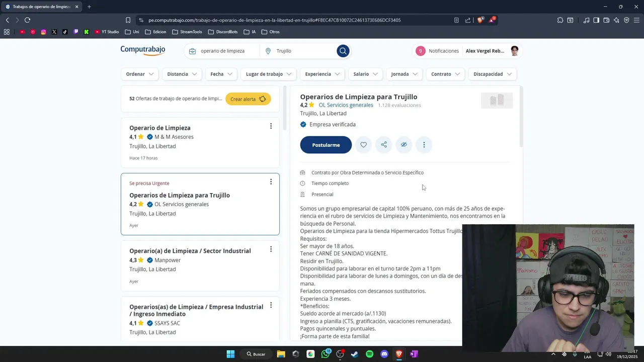The height and width of the screenshot is (362, 644).
Task: Expand the Salario filter dropdown
Action: click(x=365, y=74)
